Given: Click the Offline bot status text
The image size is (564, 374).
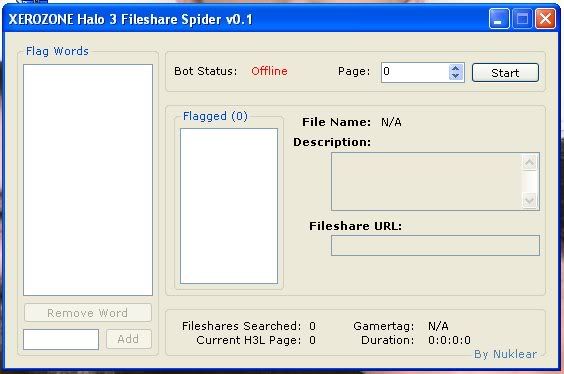Looking at the screenshot, I should pos(269,71).
